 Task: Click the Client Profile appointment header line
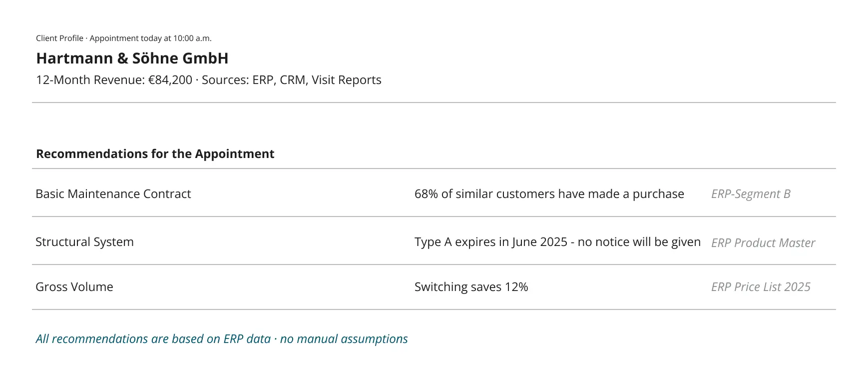click(x=124, y=38)
